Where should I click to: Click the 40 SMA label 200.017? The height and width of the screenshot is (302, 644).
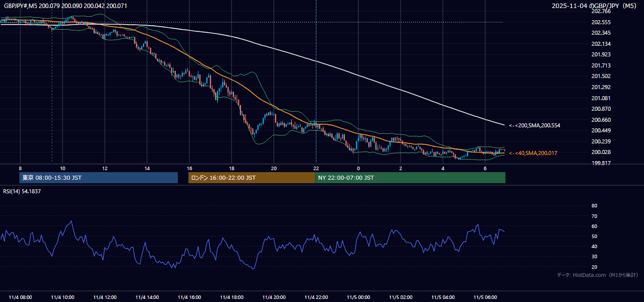point(533,153)
